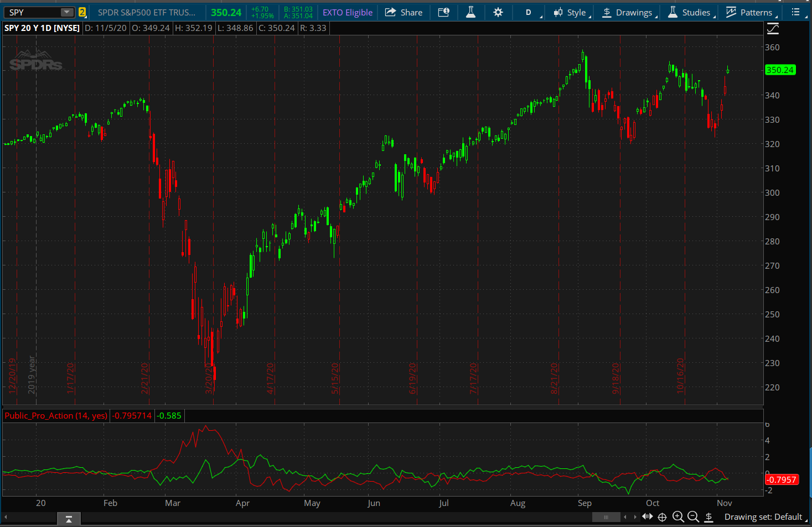Image resolution: width=812 pixels, height=527 pixels.
Task: Open the list options menu icon
Action: [x=795, y=12]
